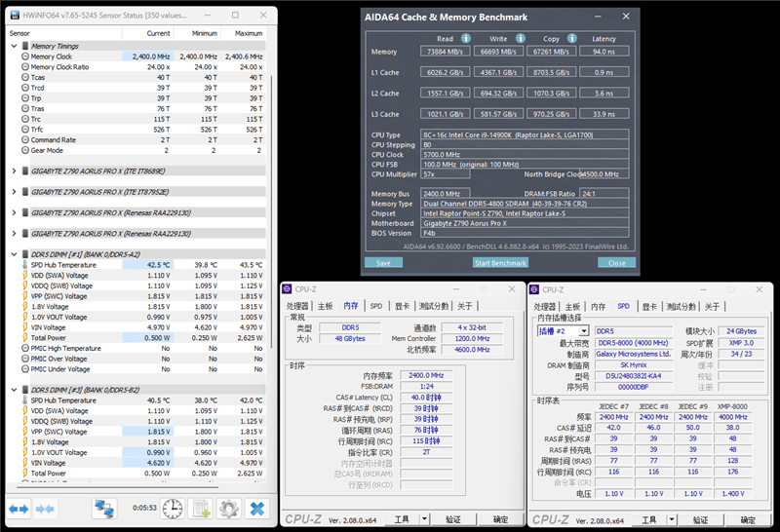Click HWiNFO blue X close sensors icon

click(257, 509)
